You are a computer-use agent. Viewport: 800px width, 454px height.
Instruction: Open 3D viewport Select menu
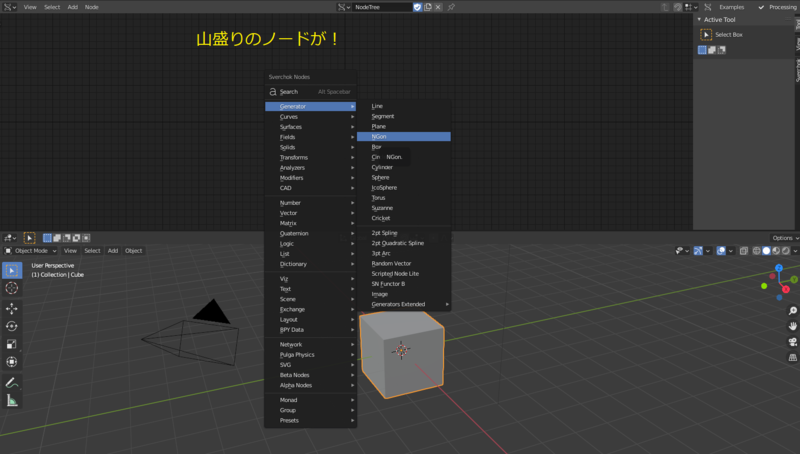[x=92, y=250]
